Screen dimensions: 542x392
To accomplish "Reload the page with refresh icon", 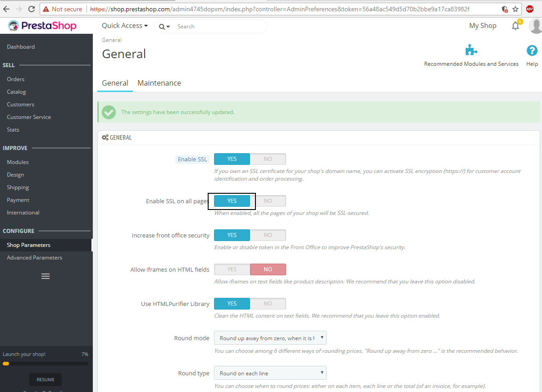I will [32, 9].
